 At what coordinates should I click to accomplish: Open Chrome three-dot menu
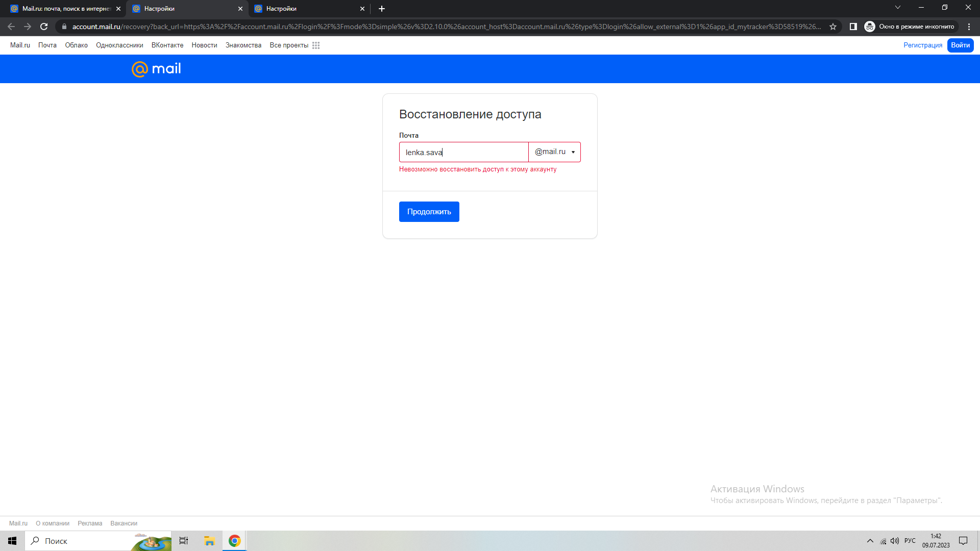[969, 27]
